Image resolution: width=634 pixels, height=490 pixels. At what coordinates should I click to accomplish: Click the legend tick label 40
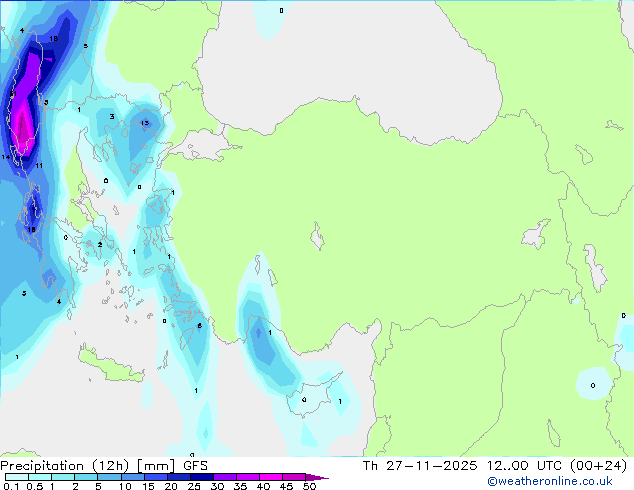pos(263,486)
